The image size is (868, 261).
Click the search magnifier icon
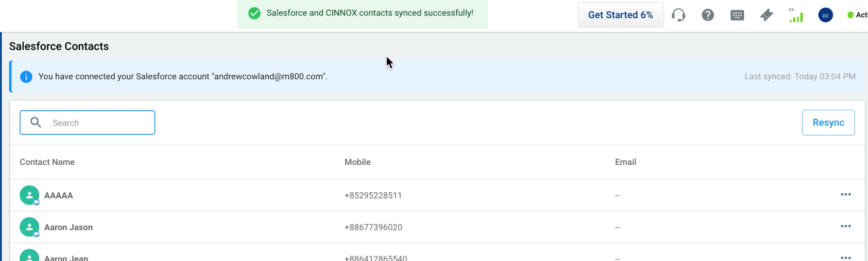coord(36,123)
